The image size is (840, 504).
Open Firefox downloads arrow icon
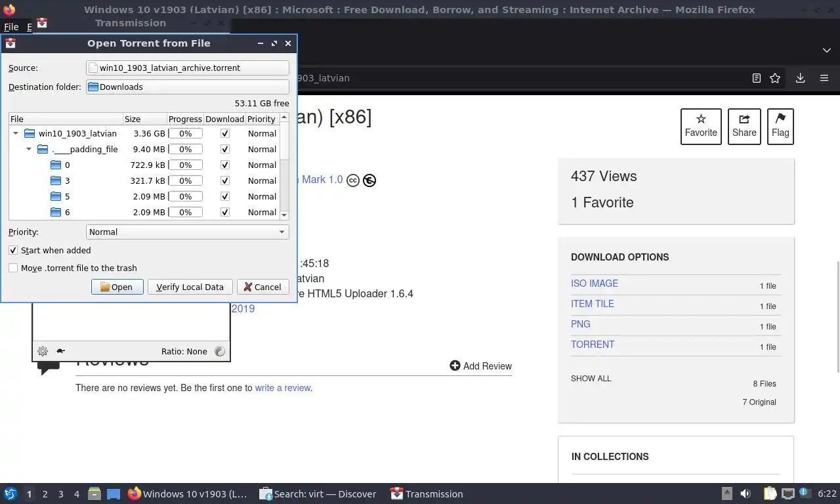tap(800, 78)
